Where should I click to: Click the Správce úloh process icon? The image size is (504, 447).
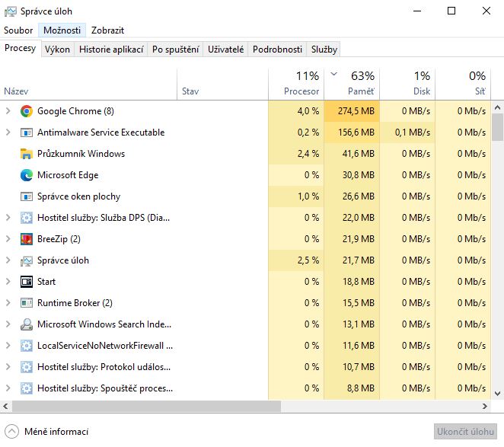click(27, 260)
